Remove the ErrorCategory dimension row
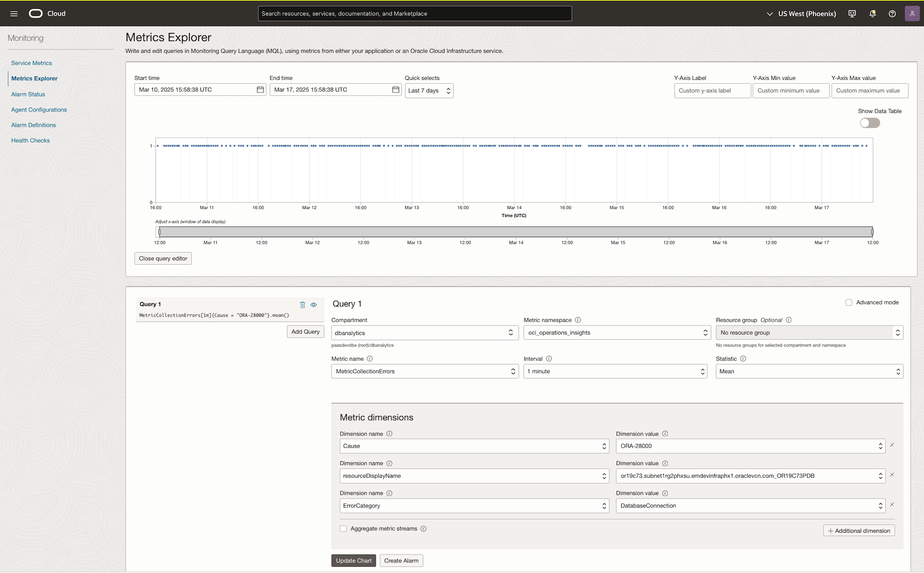 [x=892, y=505]
